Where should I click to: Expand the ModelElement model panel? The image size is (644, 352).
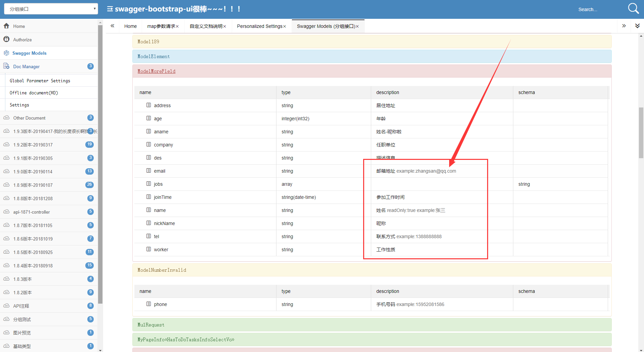coord(372,56)
